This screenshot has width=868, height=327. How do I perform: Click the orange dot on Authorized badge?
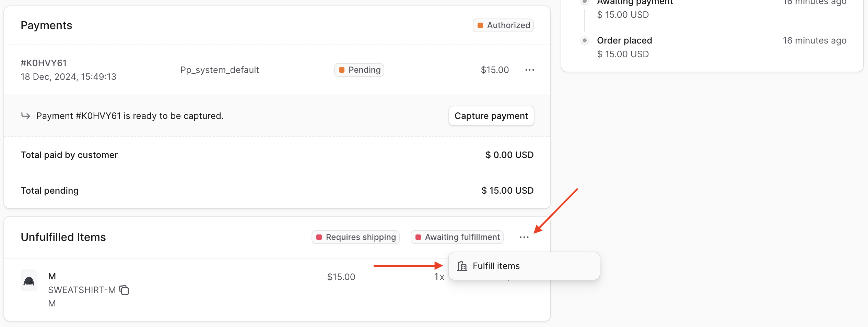point(480,25)
